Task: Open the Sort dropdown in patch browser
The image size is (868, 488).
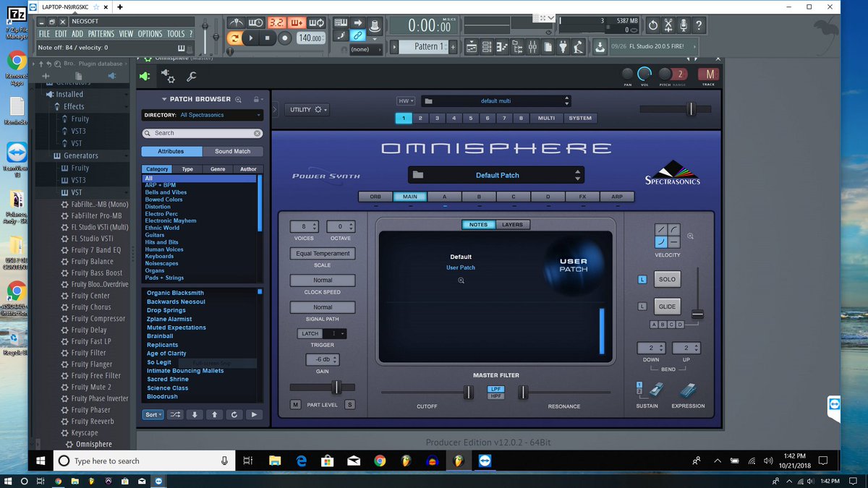Action: tap(153, 415)
